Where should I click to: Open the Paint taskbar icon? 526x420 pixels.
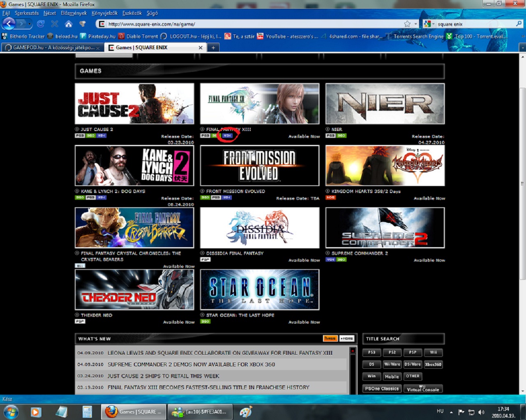pyautogui.click(x=246, y=412)
